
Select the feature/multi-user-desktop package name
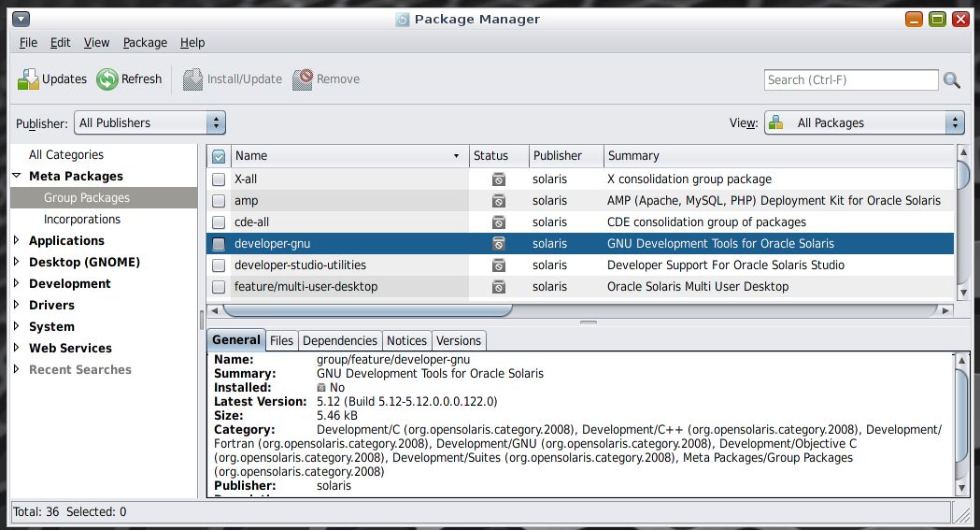[305, 286]
